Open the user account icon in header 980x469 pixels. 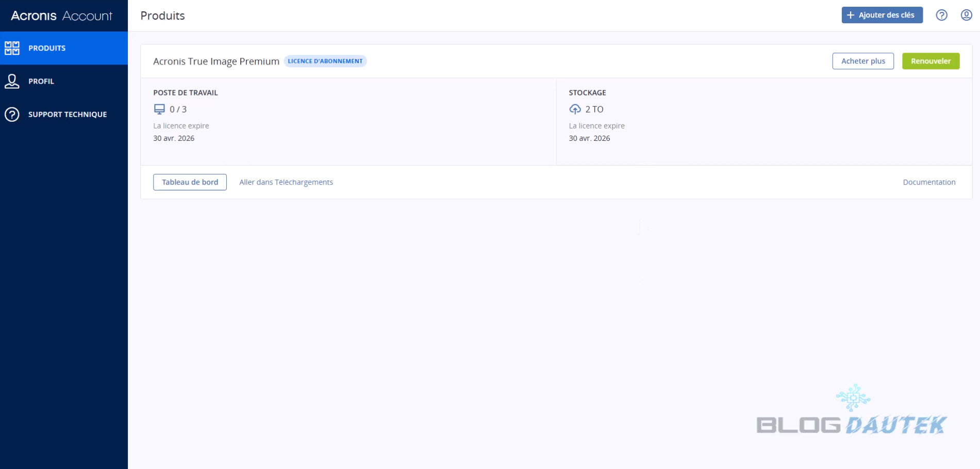tap(966, 15)
